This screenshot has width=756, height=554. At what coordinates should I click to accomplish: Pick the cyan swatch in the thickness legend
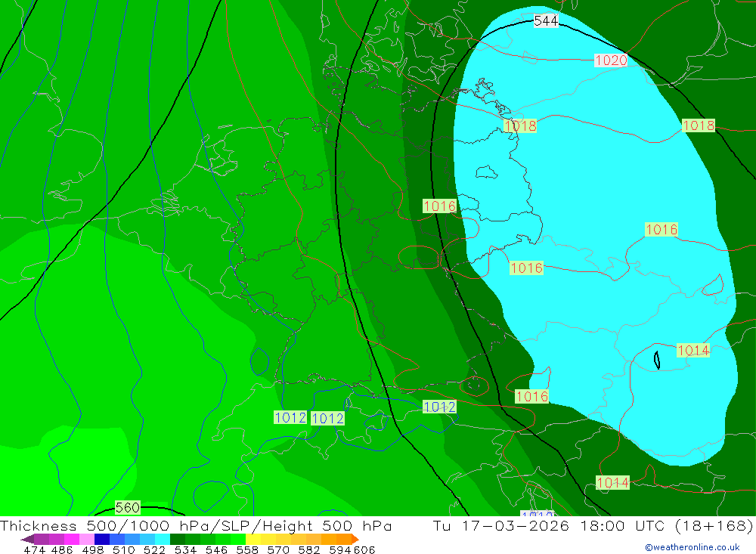(163, 539)
